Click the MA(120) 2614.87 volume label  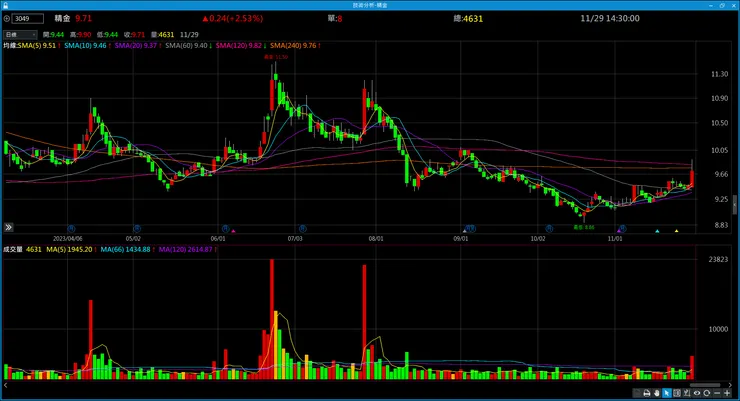click(x=187, y=249)
